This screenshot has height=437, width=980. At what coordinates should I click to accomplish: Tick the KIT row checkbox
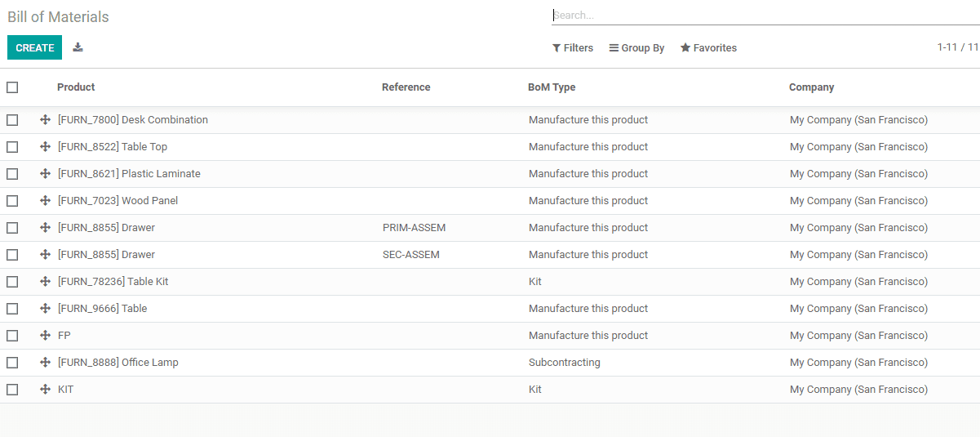pyautogui.click(x=12, y=390)
